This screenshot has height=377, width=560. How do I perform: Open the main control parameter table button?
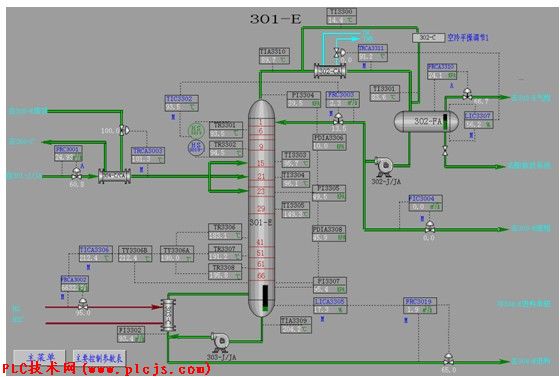click(99, 357)
